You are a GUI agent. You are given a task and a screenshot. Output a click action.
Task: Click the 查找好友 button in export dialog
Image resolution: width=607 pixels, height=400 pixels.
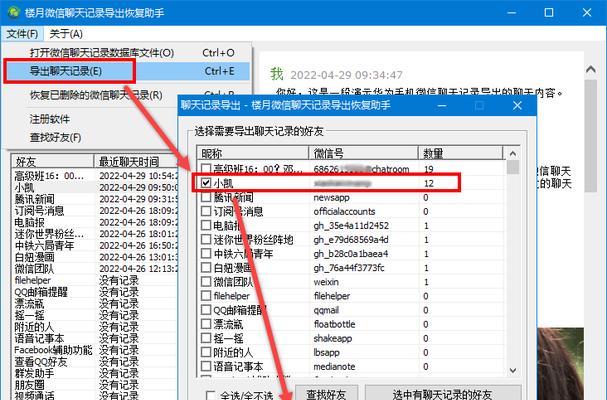click(x=326, y=394)
